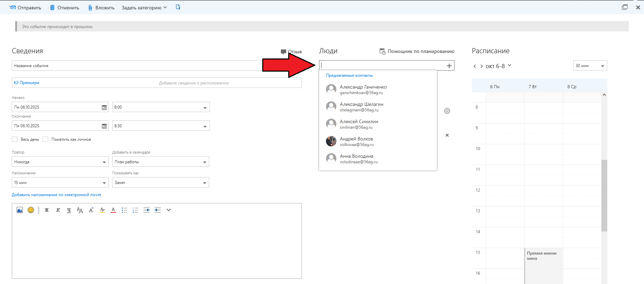
Task: Open the 'Показывать как' dropdown set to Занят
Action: click(160, 183)
